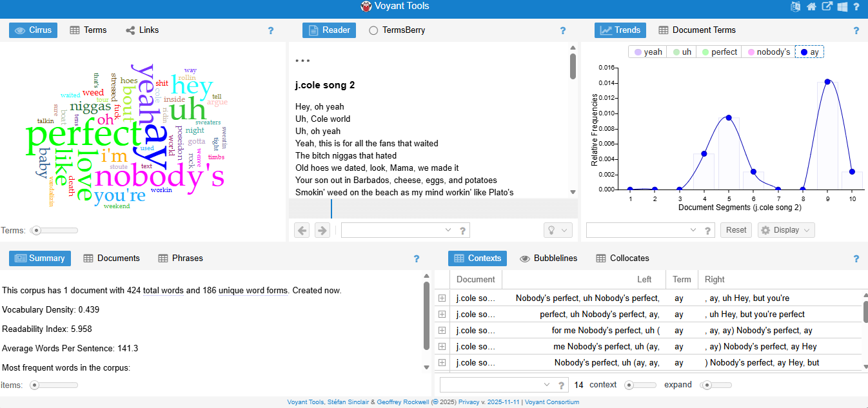Go to Voyant home via house icon
The image size is (868, 408).
coord(811,7)
